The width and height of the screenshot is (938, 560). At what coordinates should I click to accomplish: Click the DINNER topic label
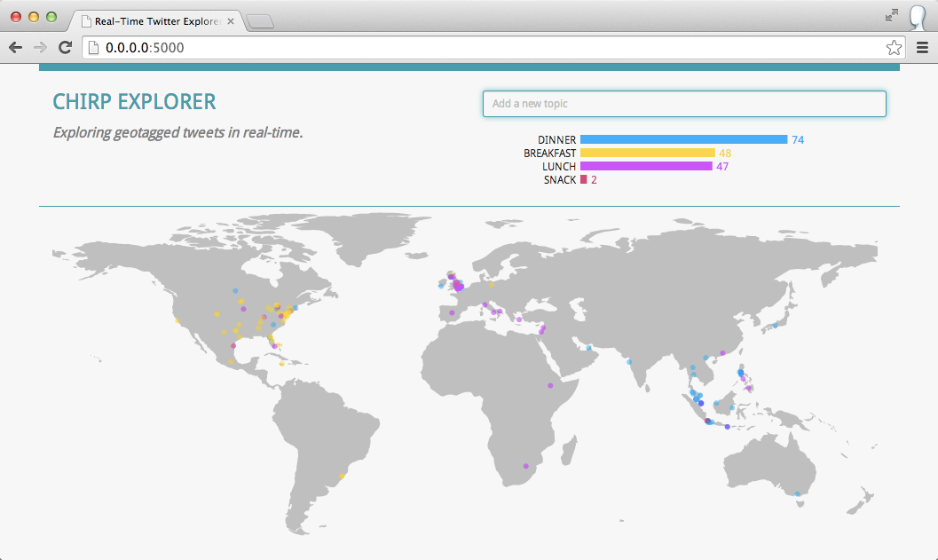coord(556,140)
